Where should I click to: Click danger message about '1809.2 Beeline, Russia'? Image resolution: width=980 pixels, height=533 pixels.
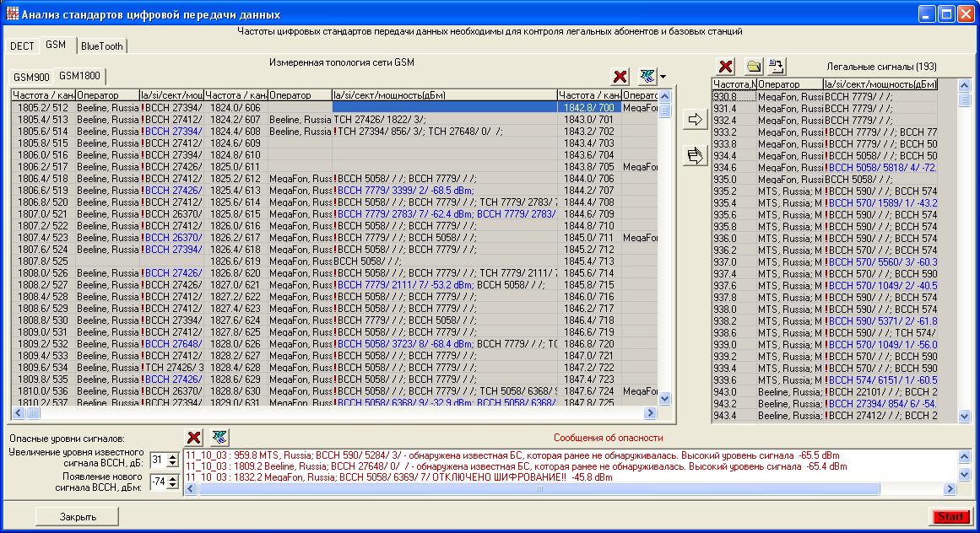[x=517, y=466]
